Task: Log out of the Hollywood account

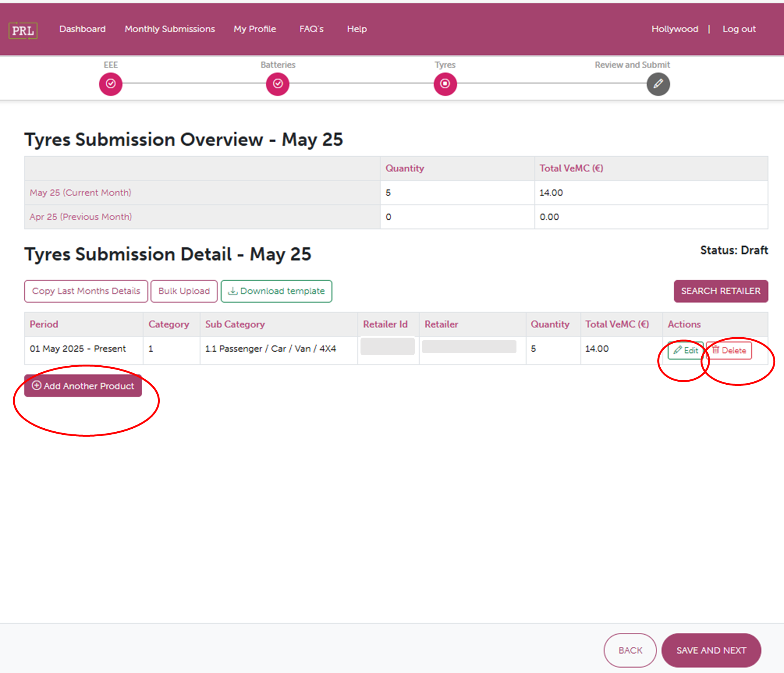Action: [x=738, y=29]
